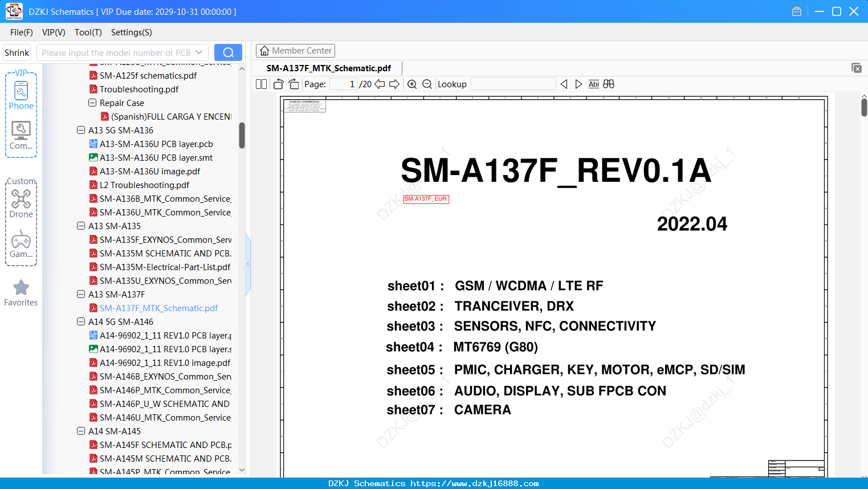The image size is (868, 489).
Task: Click the file tree scroll-up arrow
Action: click(242, 68)
